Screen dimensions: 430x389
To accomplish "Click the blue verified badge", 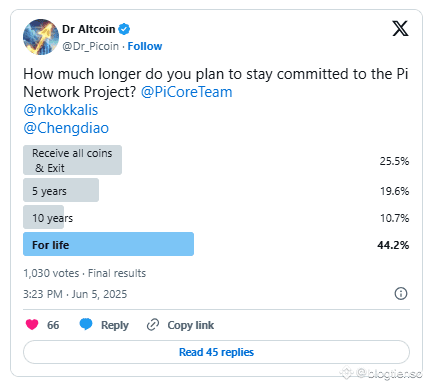I will click(124, 29).
